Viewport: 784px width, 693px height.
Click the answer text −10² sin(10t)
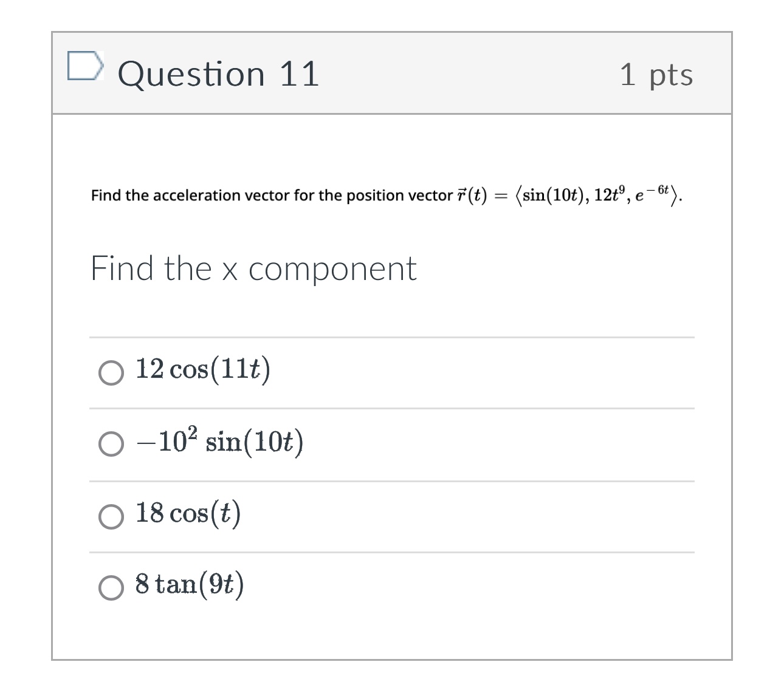(x=219, y=442)
